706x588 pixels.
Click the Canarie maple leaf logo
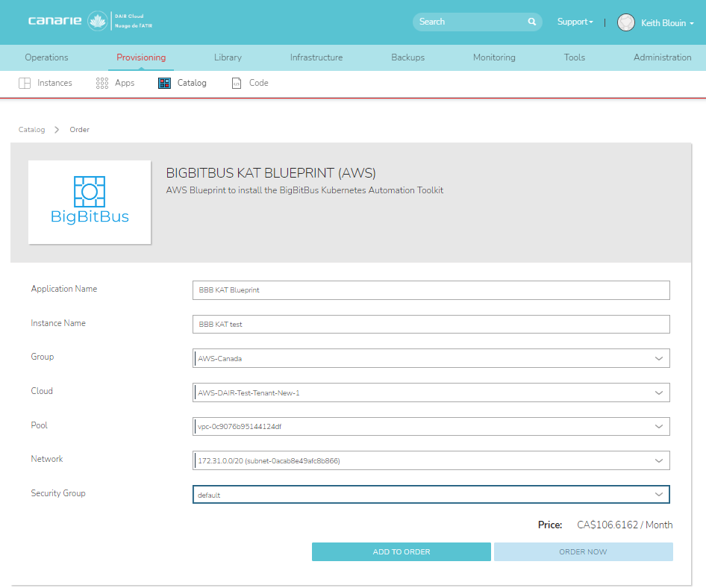click(97, 21)
